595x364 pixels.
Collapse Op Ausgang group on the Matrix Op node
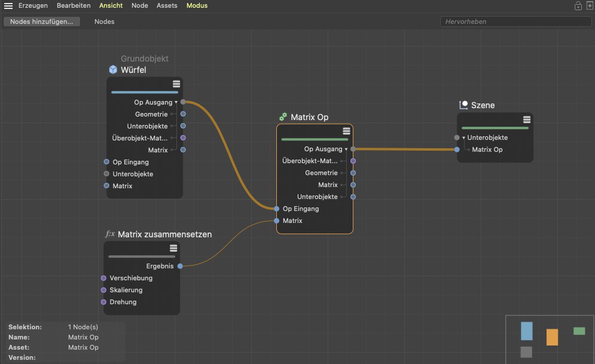346,149
